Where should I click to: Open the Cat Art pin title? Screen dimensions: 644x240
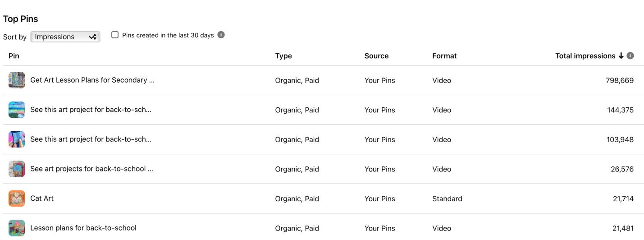[x=42, y=198]
